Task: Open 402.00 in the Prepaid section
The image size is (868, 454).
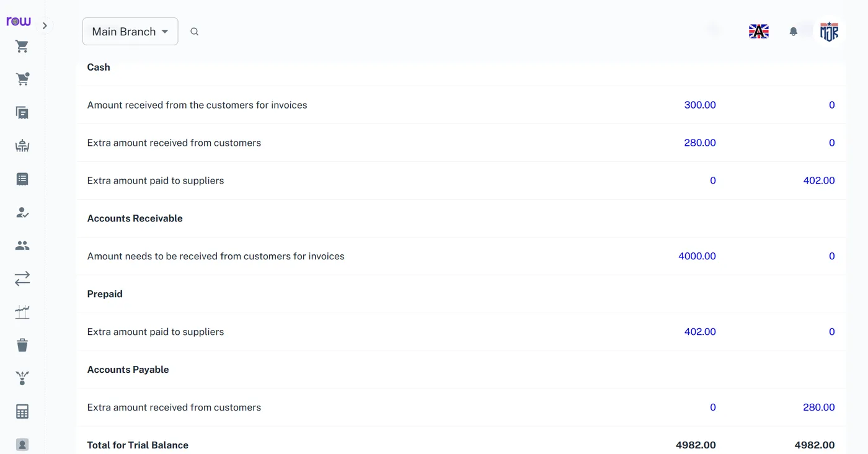Action: click(x=700, y=332)
